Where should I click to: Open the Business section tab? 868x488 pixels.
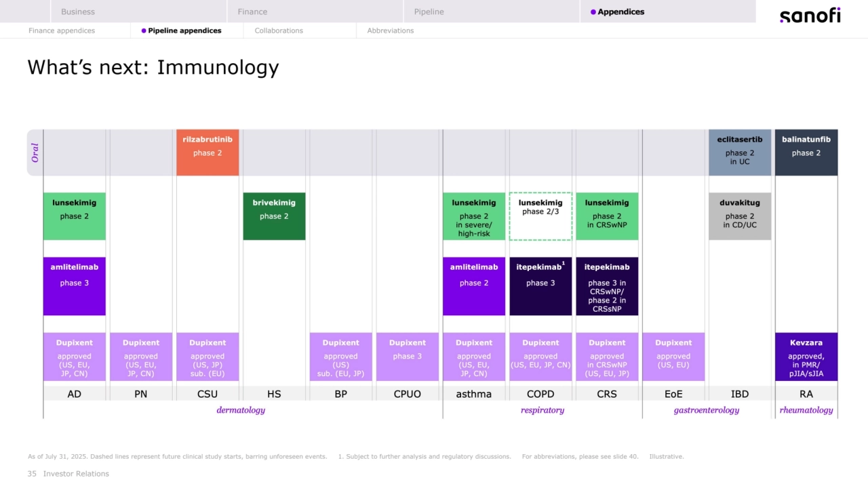pyautogui.click(x=138, y=12)
